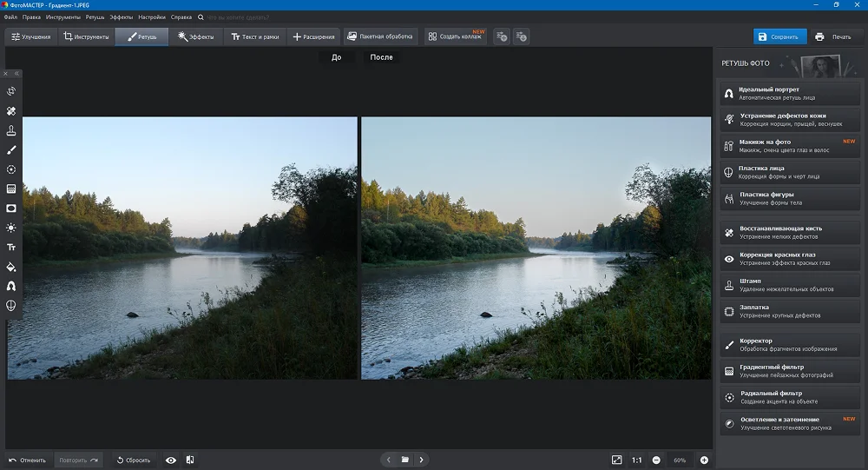Switch to the Эффекты tab with wand icon
This screenshot has height=470, width=868.
[x=195, y=36]
